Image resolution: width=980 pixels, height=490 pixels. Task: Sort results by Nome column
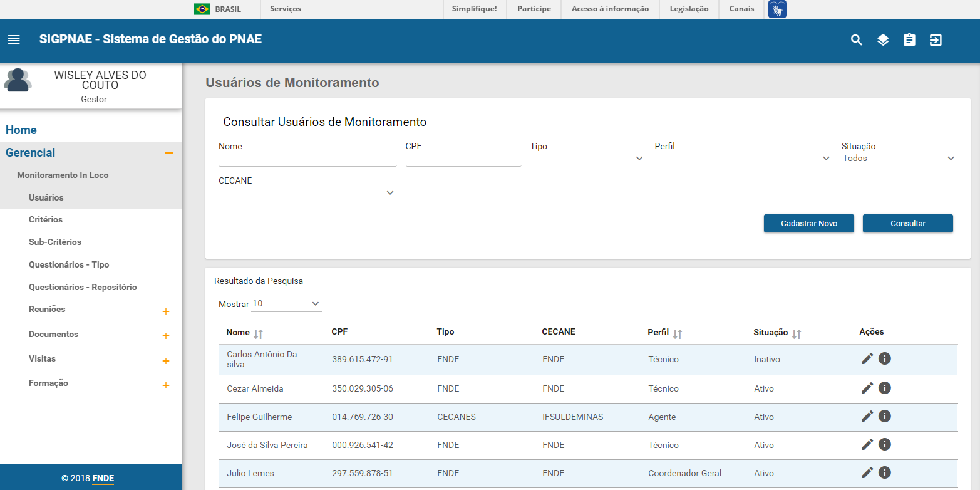258,334
